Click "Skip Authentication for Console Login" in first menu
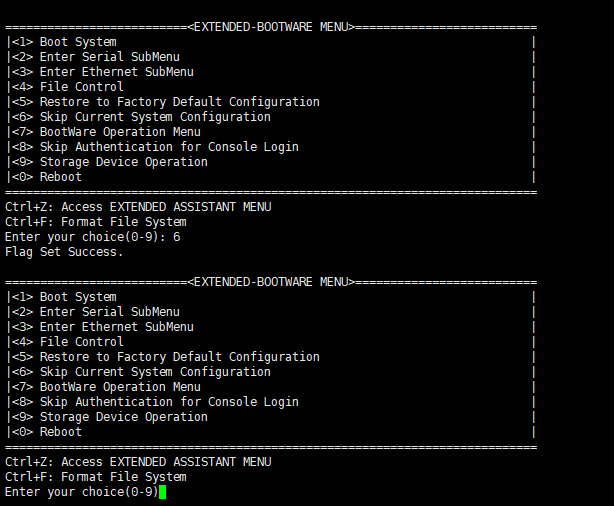The image size is (614, 506). [168, 147]
